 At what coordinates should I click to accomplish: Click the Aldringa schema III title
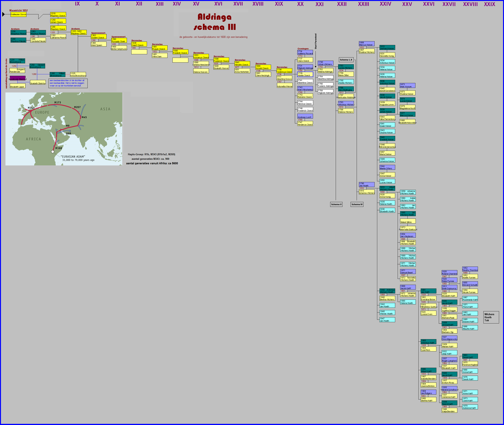[x=214, y=22]
